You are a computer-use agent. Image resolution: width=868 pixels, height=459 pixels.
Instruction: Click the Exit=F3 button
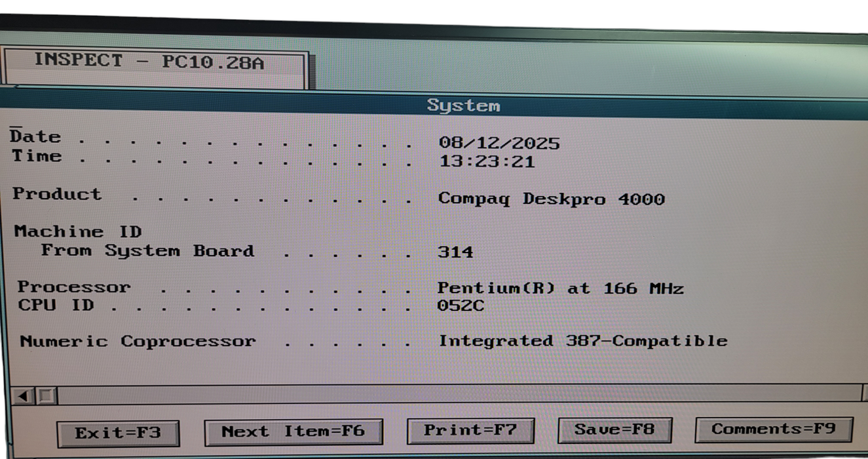(x=118, y=433)
